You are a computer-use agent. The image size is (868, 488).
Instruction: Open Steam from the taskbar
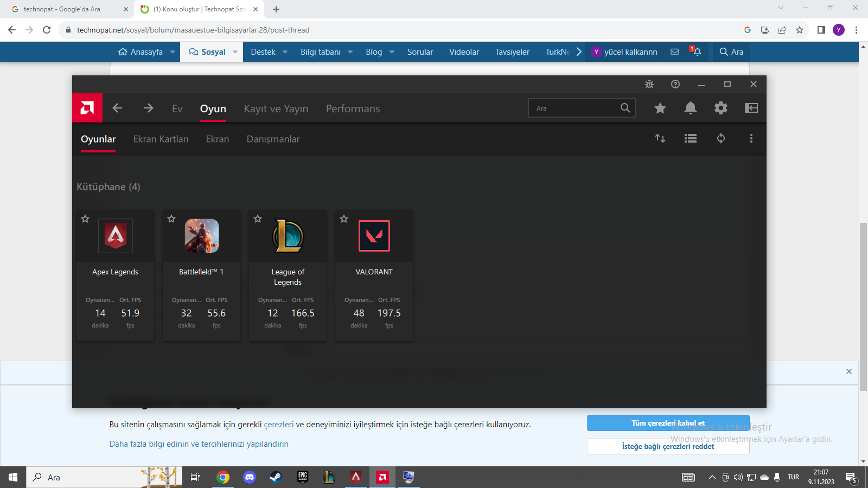[x=276, y=477]
